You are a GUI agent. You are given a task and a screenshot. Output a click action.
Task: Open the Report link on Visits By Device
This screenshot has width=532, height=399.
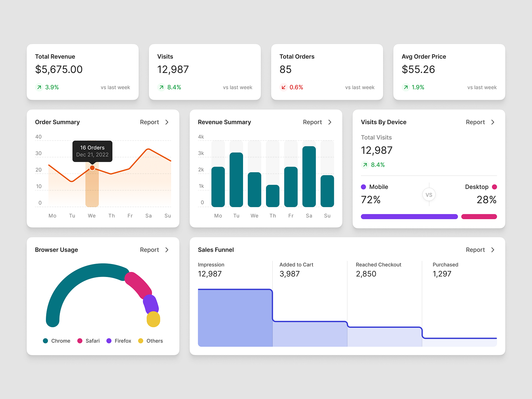pos(475,122)
